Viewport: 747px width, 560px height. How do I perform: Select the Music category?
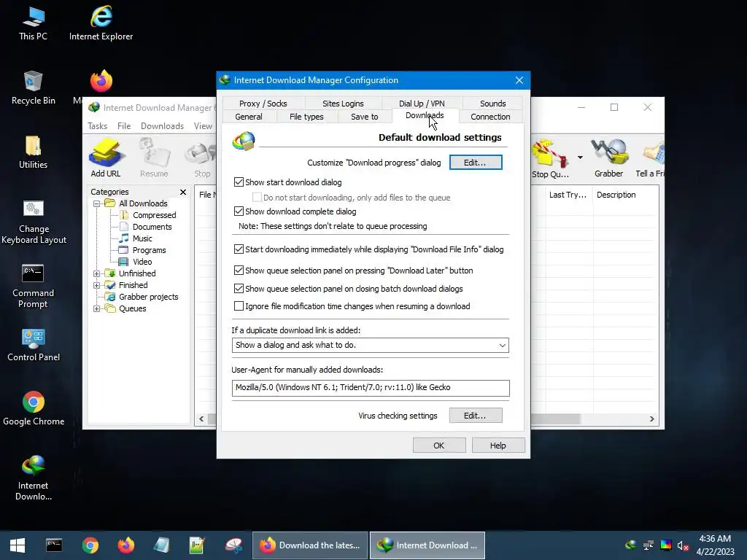tap(142, 238)
